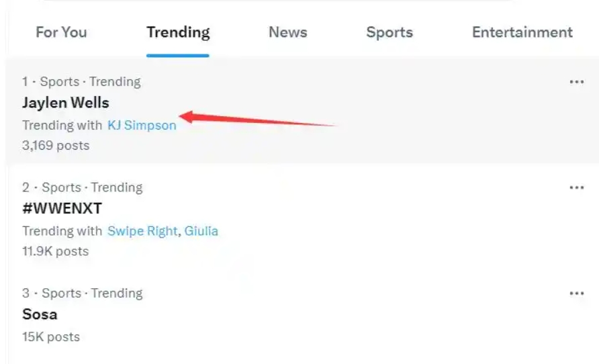The image size is (599, 364).
Task: Switch to the For You tab
Action: click(61, 32)
